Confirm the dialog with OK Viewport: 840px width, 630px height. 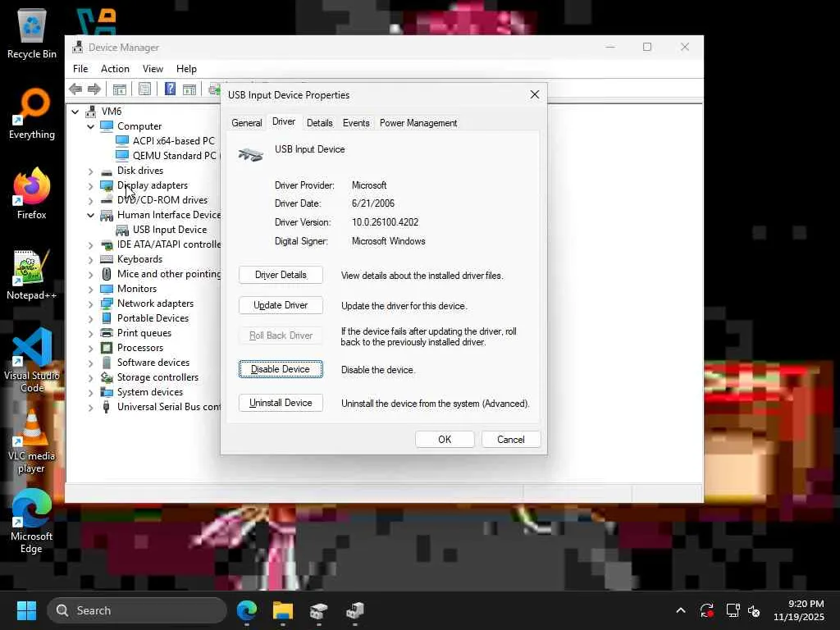pyautogui.click(x=445, y=440)
